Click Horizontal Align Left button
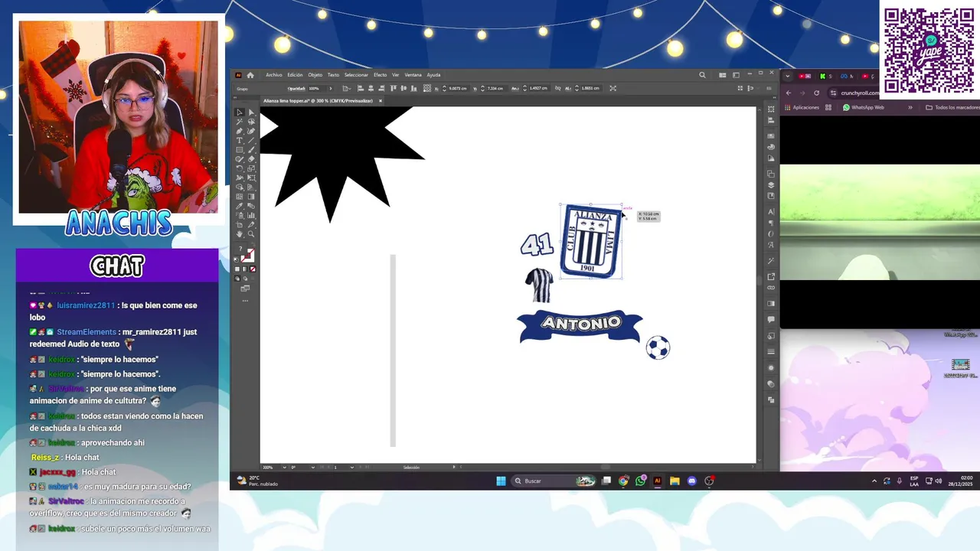 click(x=361, y=88)
